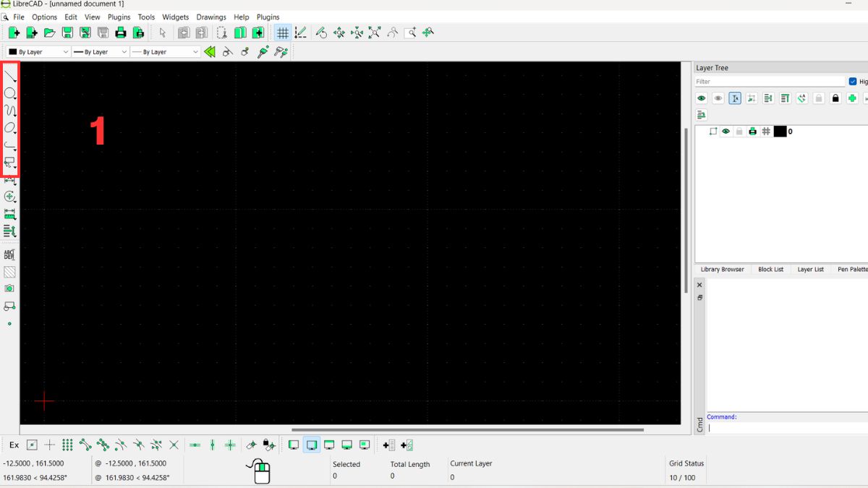Image resolution: width=868 pixels, height=488 pixels.
Task: Toggle visibility eye of layer 0
Action: [726, 132]
